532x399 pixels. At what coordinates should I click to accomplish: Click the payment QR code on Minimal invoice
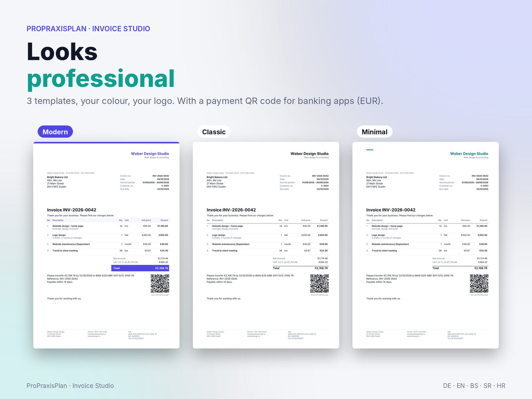pos(479,284)
